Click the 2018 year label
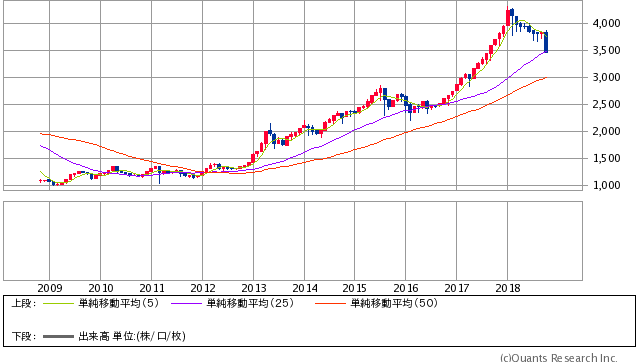The image size is (638, 362). coord(507,288)
